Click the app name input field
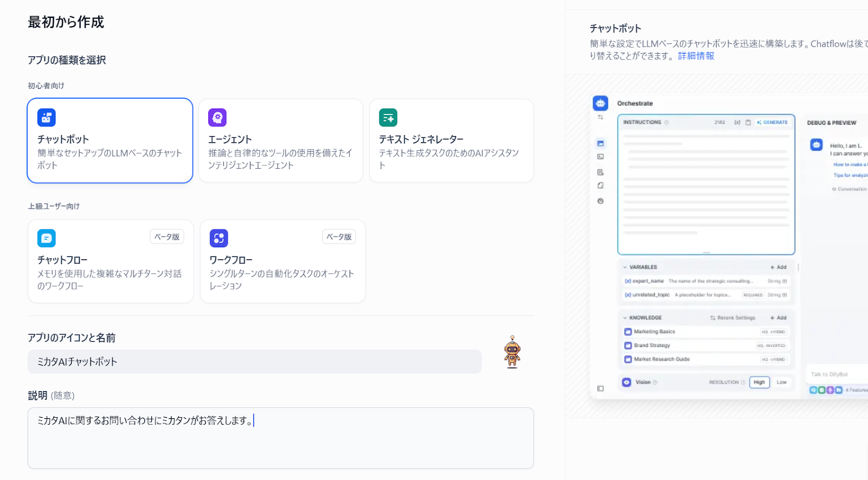 (x=254, y=362)
